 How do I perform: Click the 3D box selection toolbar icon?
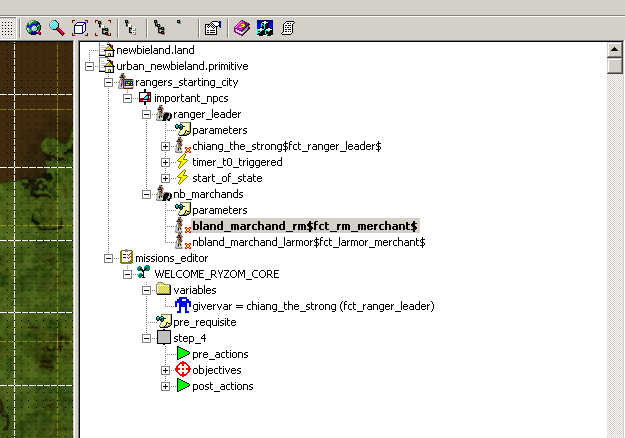(x=80, y=28)
